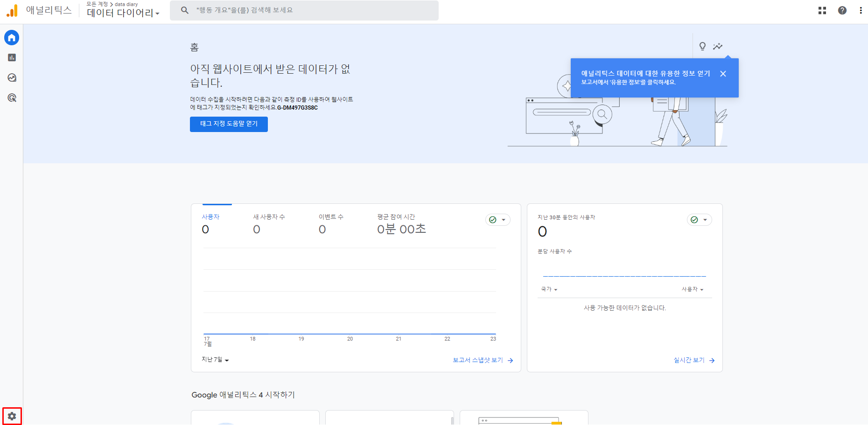Select the 평균 참여 시간 metric tab
The image size is (868, 425).
401,224
